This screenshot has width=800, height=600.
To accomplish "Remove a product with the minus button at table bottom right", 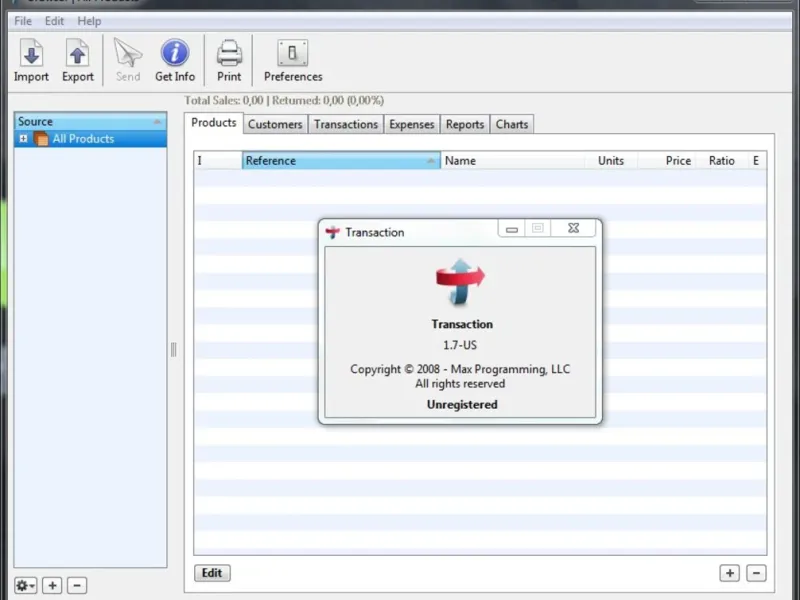I will [756, 573].
